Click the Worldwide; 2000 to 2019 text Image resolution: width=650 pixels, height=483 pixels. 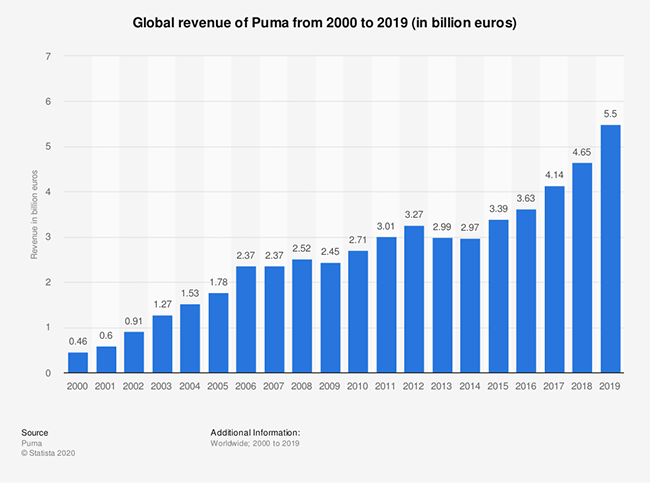[255, 442]
